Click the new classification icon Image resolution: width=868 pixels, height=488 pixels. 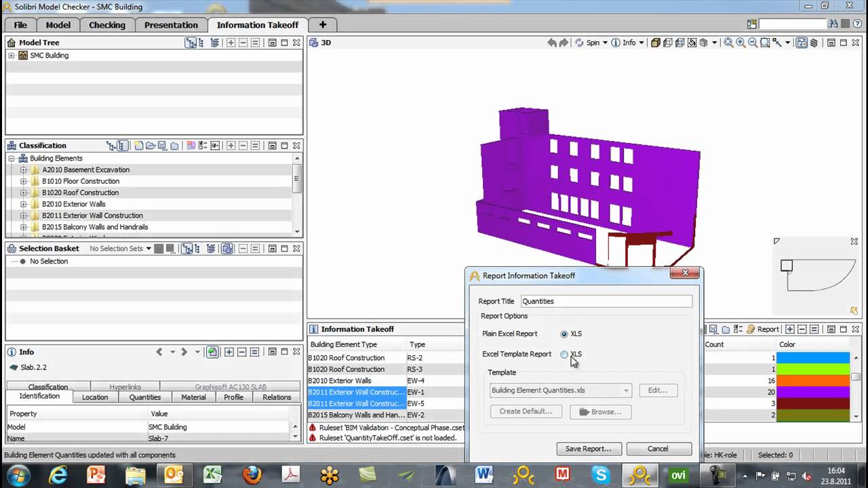click(138, 146)
